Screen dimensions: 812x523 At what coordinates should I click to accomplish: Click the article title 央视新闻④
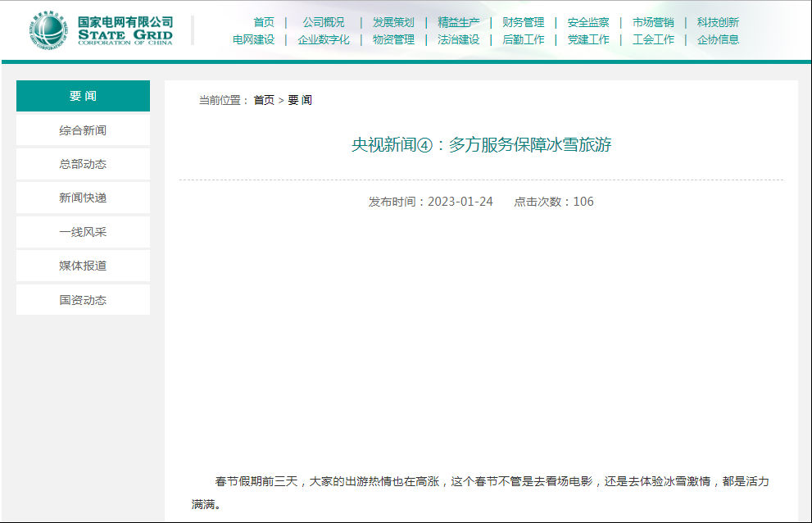(481, 145)
